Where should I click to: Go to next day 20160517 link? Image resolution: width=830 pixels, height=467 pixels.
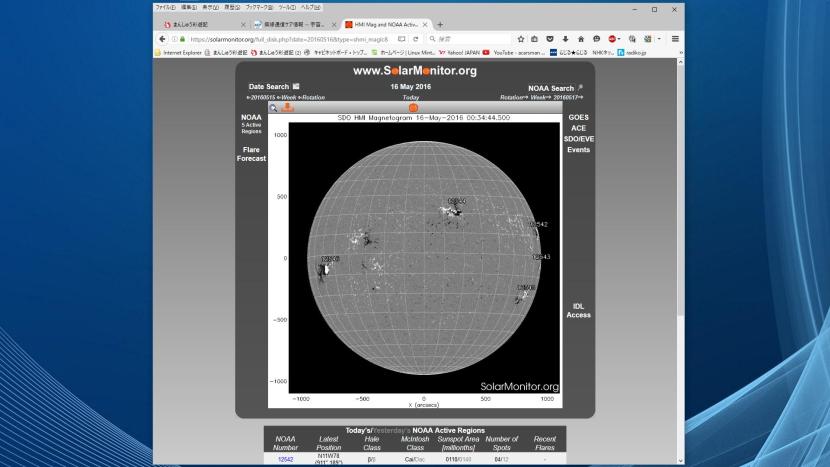tap(569, 97)
